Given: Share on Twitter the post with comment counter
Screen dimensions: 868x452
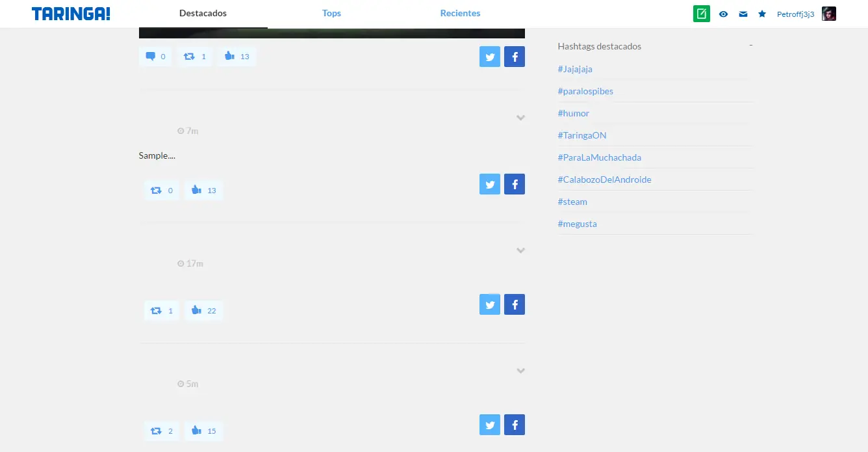Looking at the screenshot, I should click(x=490, y=57).
